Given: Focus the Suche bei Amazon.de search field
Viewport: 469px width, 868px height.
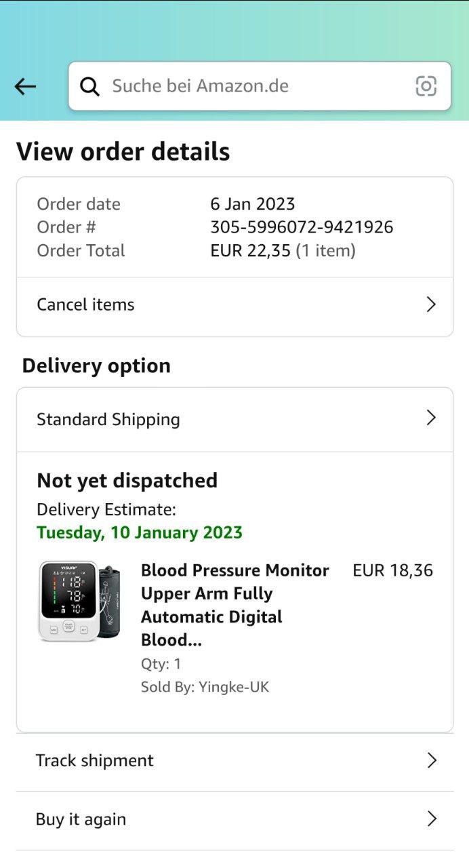Looking at the screenshot, I should click(x=260, y=86).
